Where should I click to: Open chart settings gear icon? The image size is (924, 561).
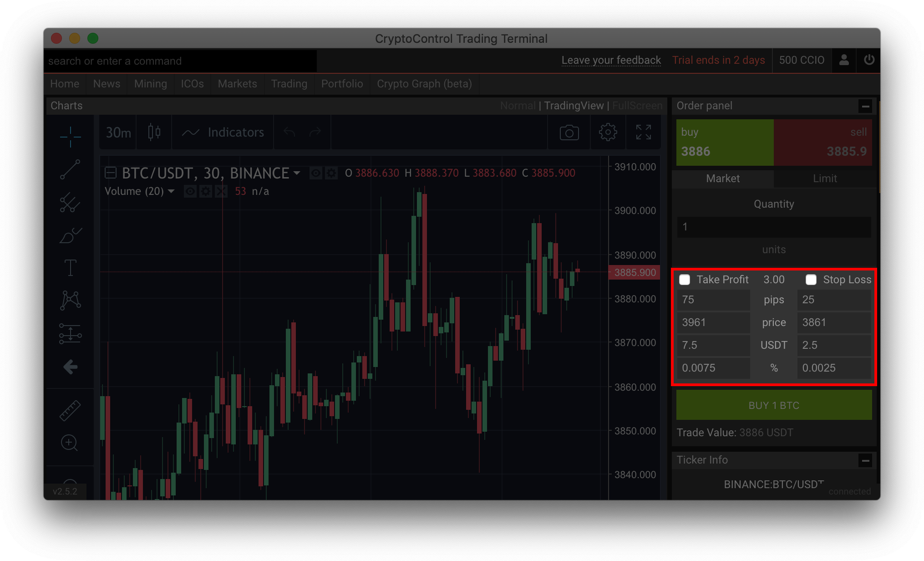point(608,133)
